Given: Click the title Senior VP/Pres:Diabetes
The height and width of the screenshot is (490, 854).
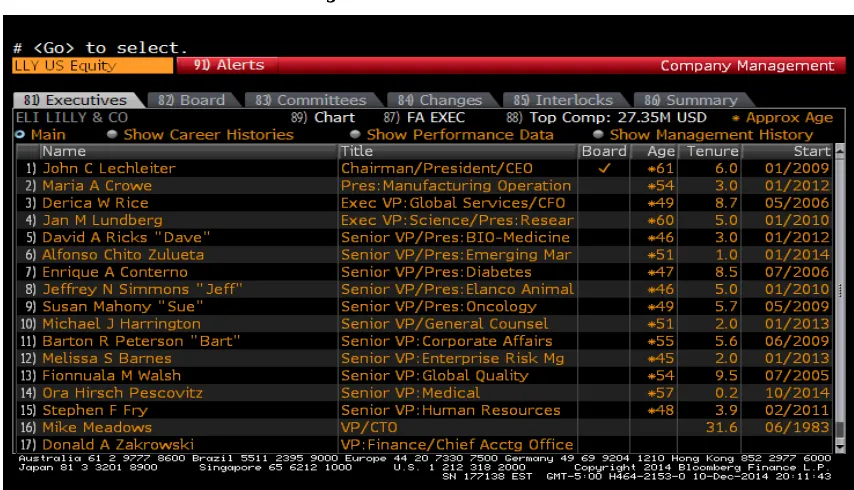Looking at the screenshot, I should [x=436, y=272].
